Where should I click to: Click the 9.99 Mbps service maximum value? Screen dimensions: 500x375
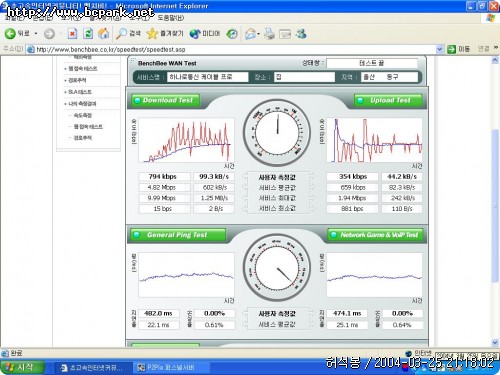164,198
